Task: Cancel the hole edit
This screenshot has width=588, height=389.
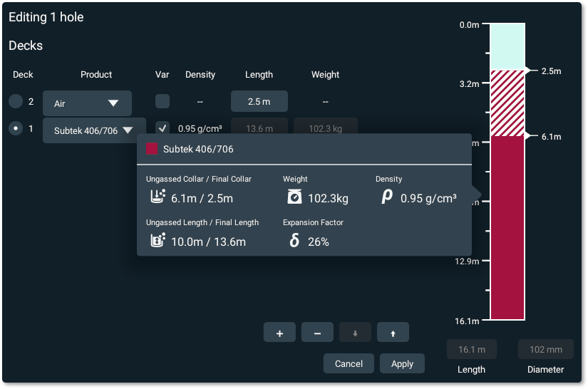Action: pyautogui.click(x=349, y=363)
